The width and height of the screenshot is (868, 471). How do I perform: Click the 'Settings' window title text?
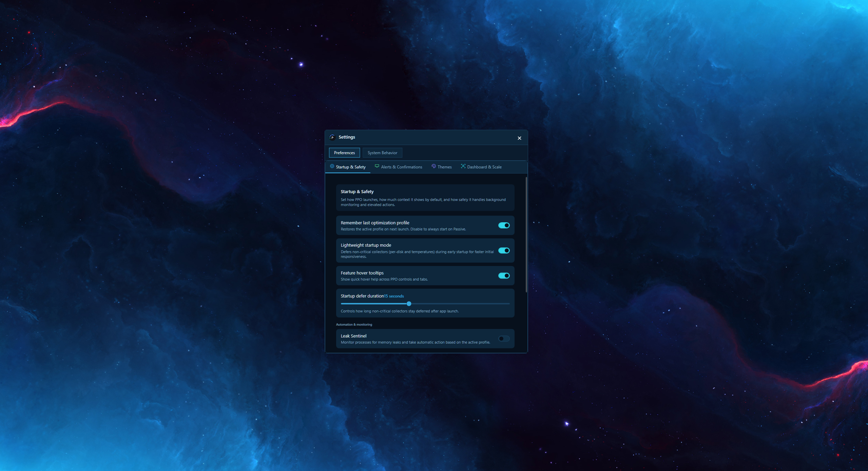click(347, 137)
